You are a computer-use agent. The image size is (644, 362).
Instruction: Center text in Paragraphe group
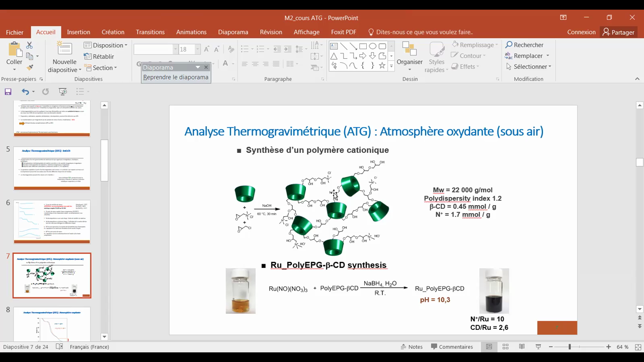[x=255, y=64]
